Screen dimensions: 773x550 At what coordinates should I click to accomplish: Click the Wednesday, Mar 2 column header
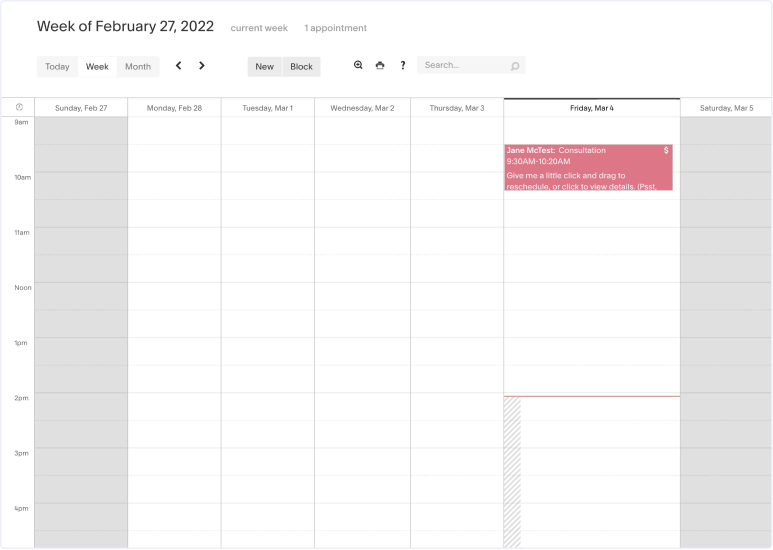362,108
